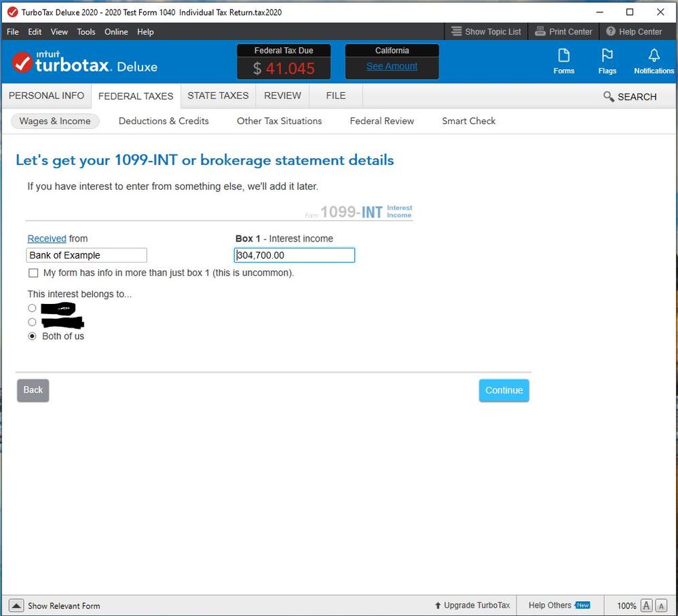The height and width of the screenshot is (616, 678).
Task: Click the 'Received' hyperlink
Action: (47, 239)
